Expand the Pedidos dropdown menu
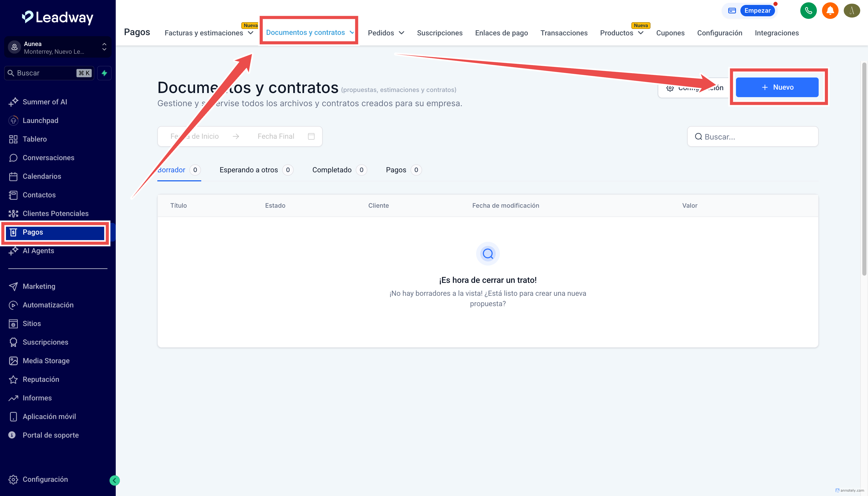This screenshot has width=868, height=496. [x=386, y=33]
